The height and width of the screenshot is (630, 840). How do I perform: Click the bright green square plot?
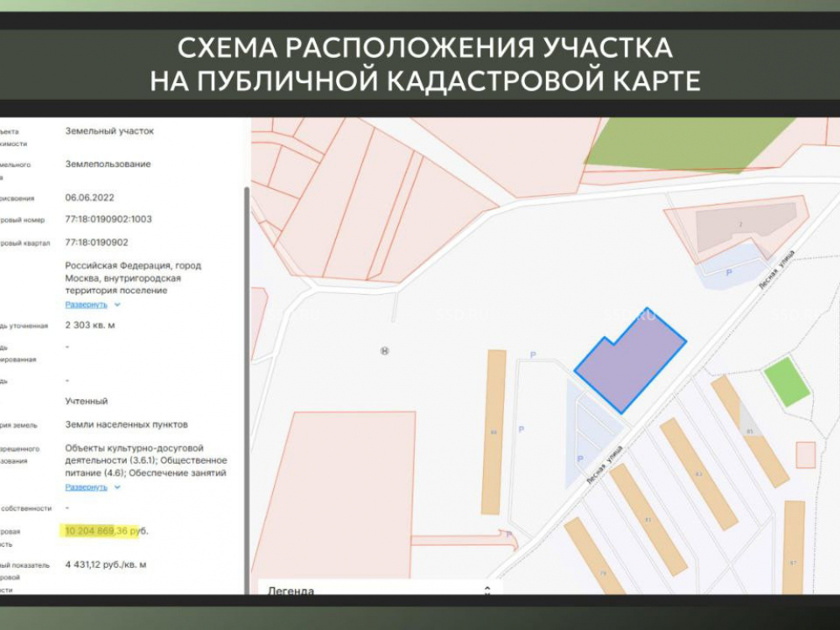click(x=786, y=381)
